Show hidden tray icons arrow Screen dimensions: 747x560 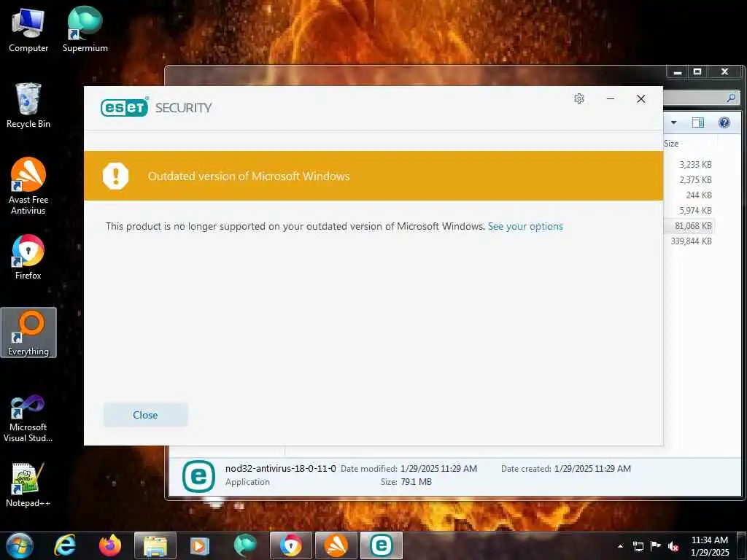(x=620, y=546)
